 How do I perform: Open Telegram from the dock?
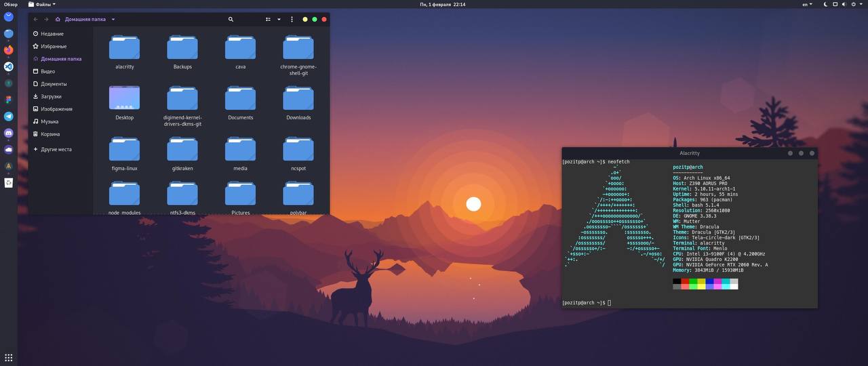[x=9, y=116]
